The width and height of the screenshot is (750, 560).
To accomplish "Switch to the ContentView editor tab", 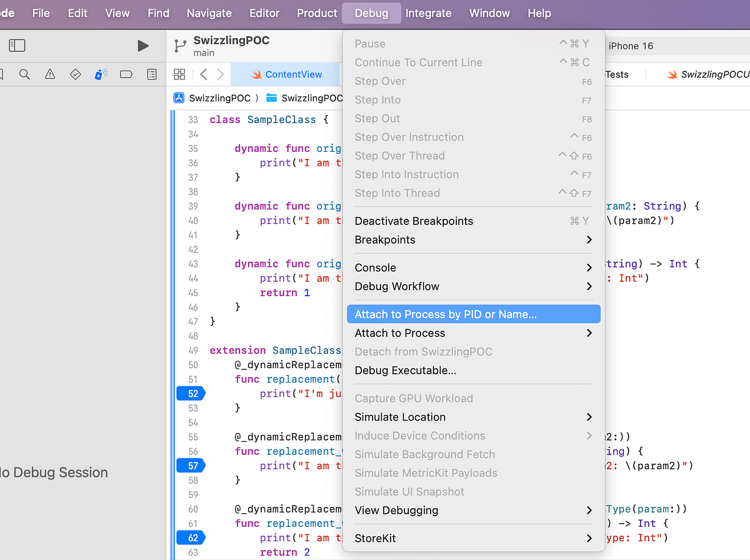I will coord(294,74).
